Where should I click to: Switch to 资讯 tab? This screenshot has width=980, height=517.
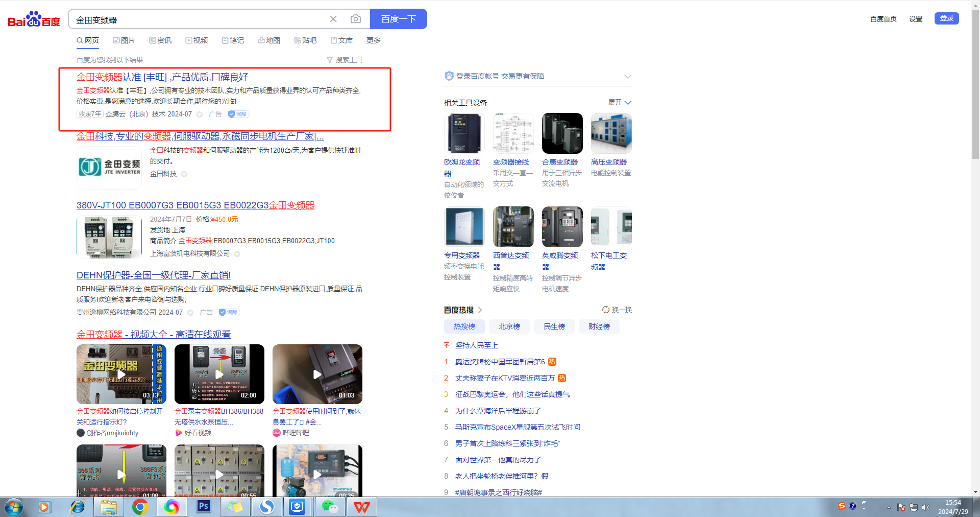[160, 40]
